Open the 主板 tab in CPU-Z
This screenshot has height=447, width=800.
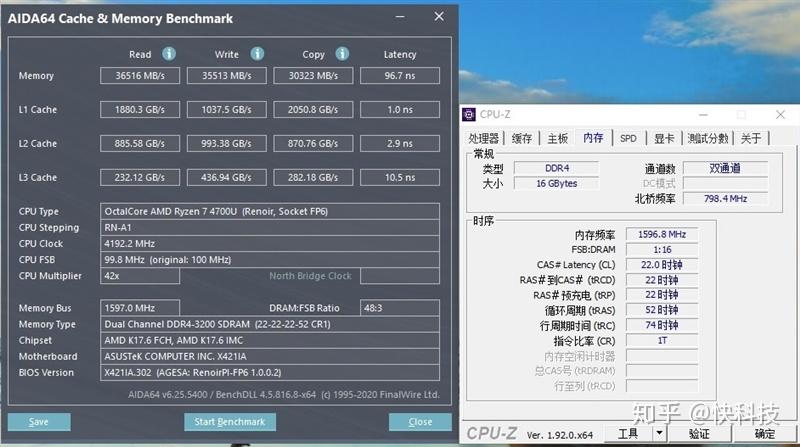point(558,138)
